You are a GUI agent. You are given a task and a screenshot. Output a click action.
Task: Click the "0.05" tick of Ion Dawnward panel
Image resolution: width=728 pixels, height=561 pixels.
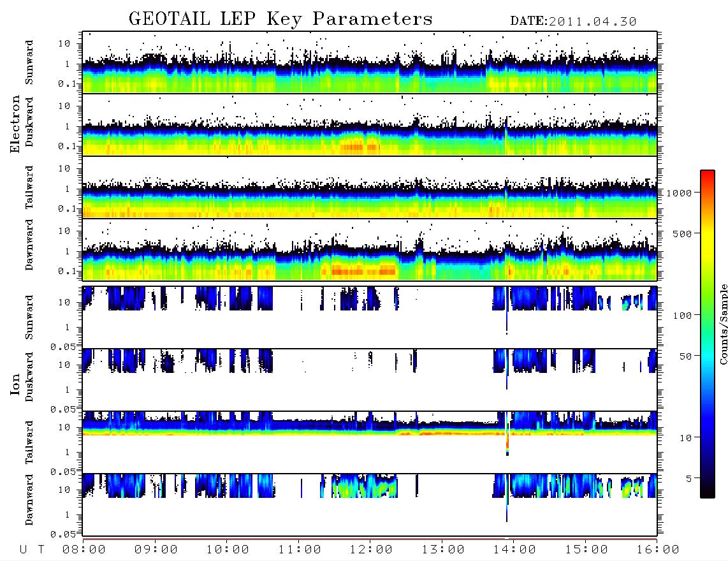tap(63, 534)
